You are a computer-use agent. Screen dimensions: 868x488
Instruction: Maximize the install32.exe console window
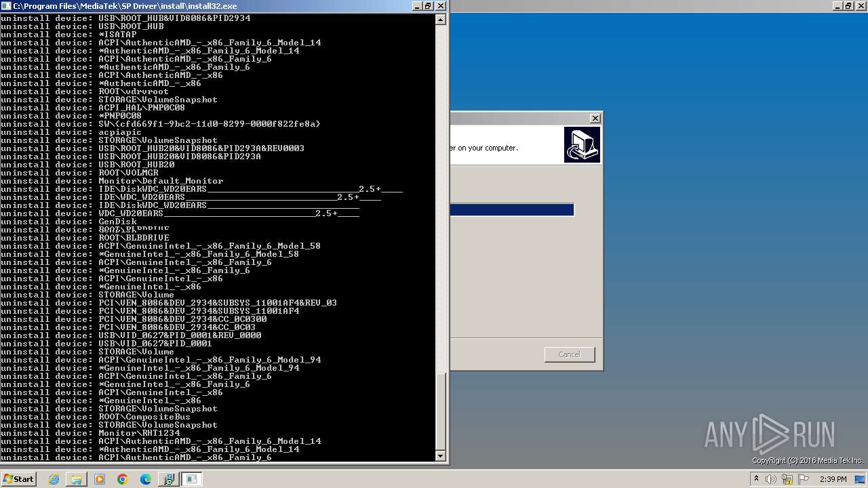coord(429,5)
